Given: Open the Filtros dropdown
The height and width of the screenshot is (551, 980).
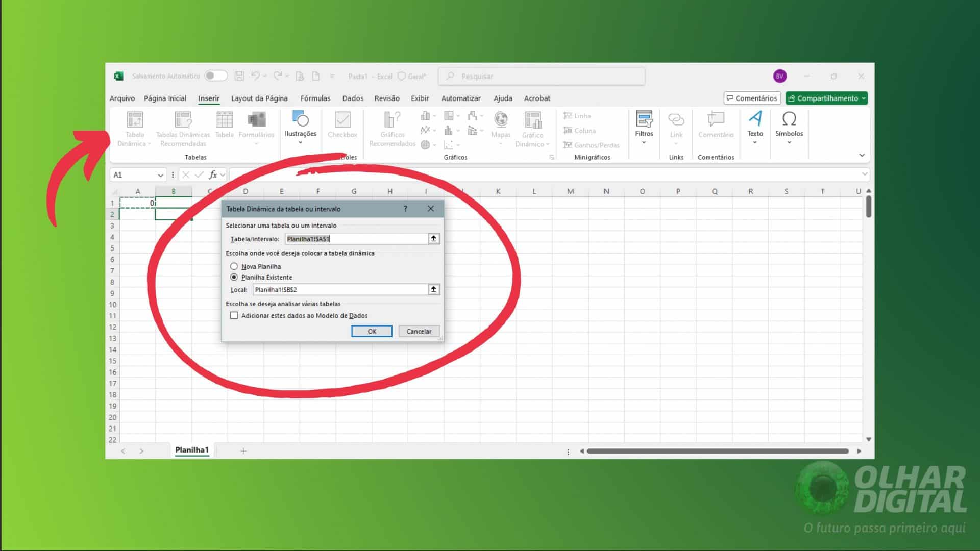Looking at the screenshot, I should (x=644, y=129).
